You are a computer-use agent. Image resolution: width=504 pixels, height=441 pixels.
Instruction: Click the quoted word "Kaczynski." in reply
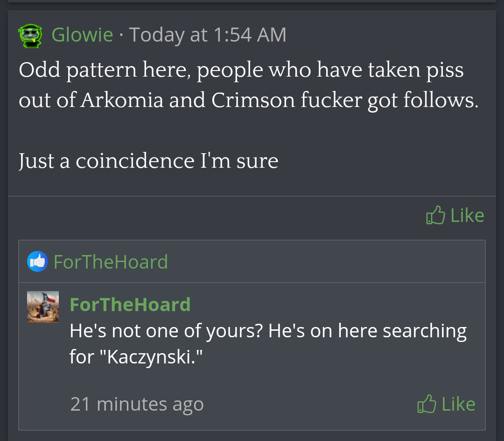pyautogui.click(x=155, y=357)
